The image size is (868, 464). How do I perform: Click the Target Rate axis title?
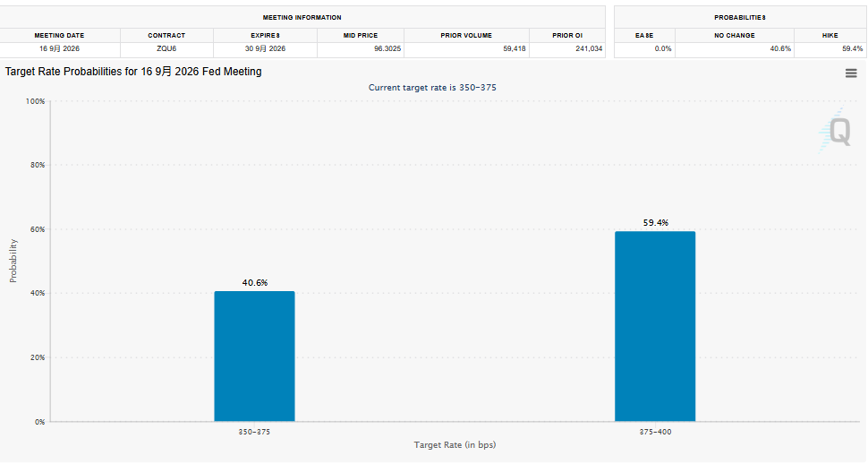pos(455,444)
